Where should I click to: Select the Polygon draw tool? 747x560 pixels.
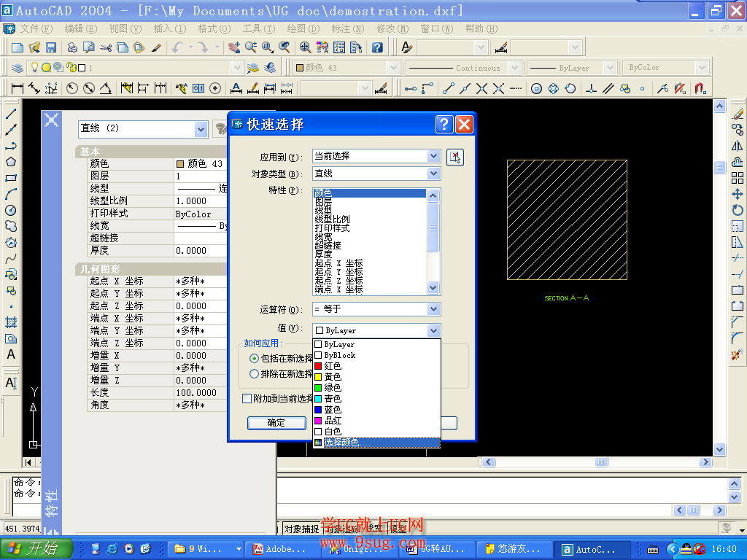click(x=11, y=162)
